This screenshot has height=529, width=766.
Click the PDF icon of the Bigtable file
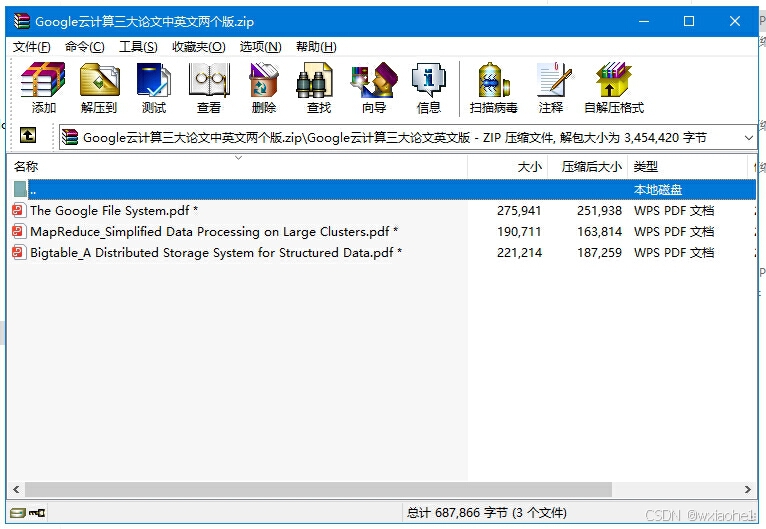[19, 253]
